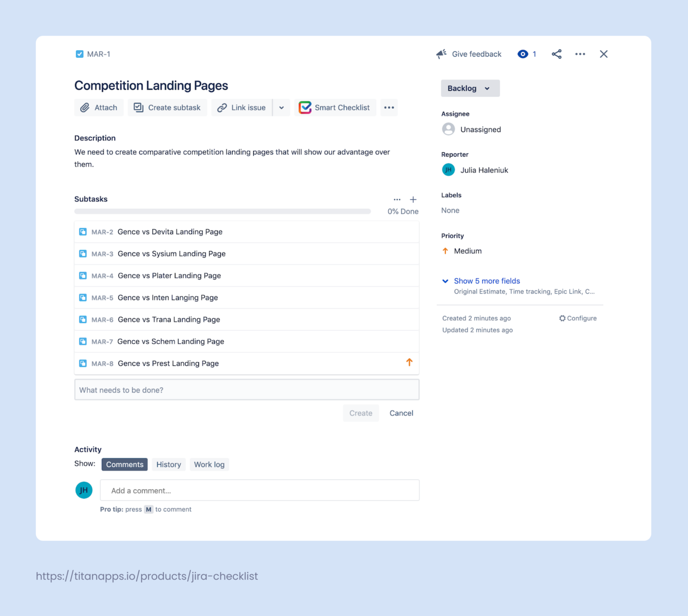The image size is (688, 616).
Task: Open the Subtasks ellipsis options
Action: [x=397, y=200]
